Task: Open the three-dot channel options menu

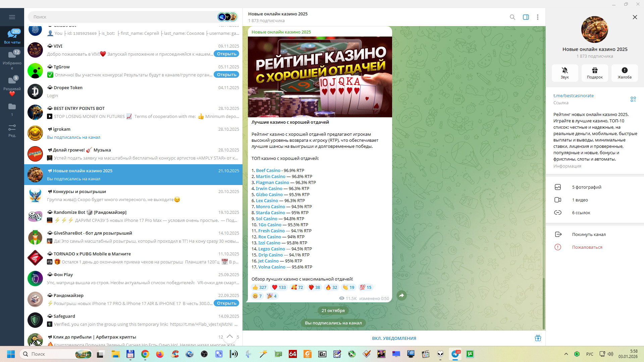Action: tap(537, 17)
